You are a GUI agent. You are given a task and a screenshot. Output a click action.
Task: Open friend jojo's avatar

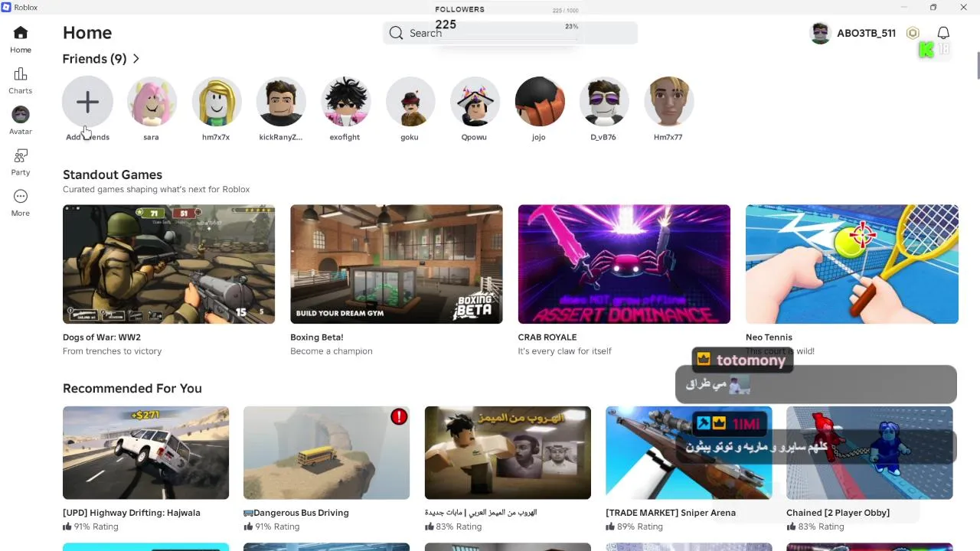pyautogui.click(x=540, y=101)
